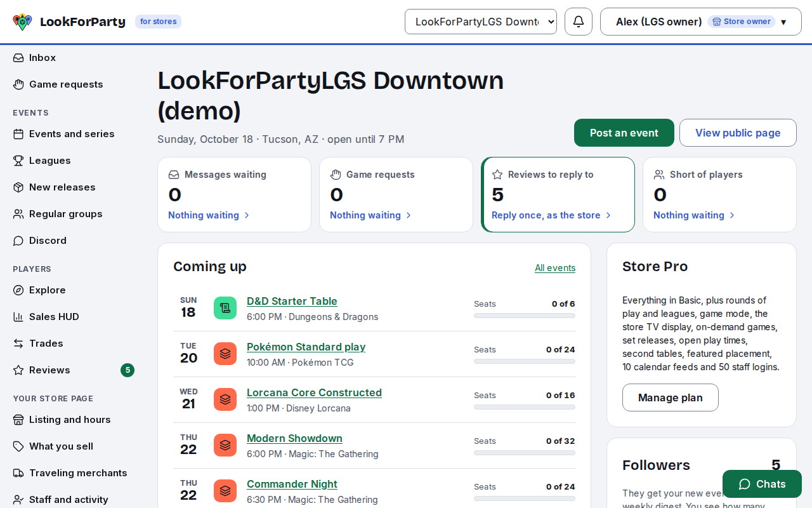This screenshot has height=508, width=812.
Task: Open New releases section
Action: pos(74,187)
